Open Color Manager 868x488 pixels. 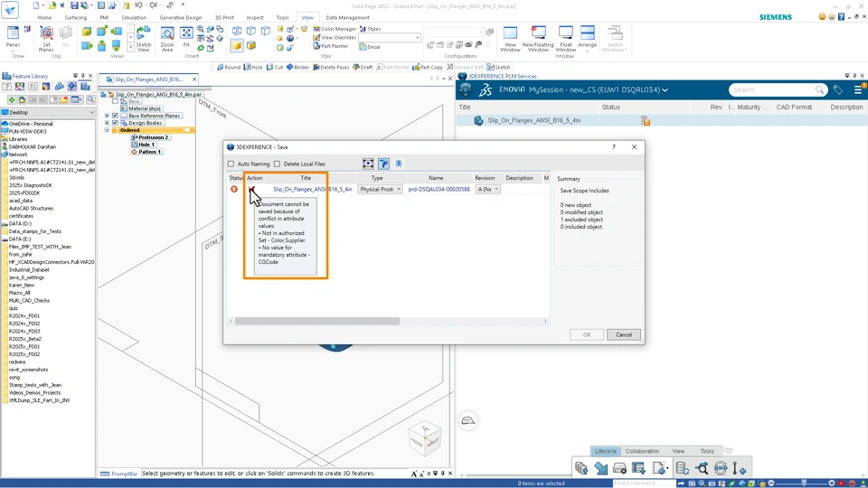tap(335, 29)
